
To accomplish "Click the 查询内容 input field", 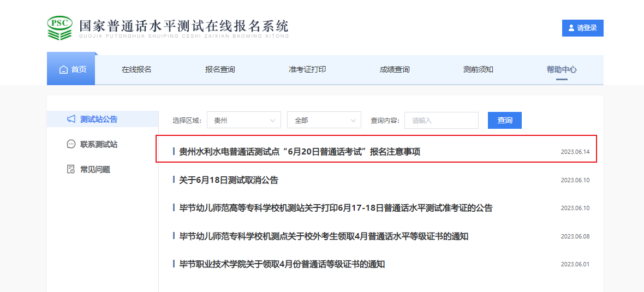I will tap(441, 120).
